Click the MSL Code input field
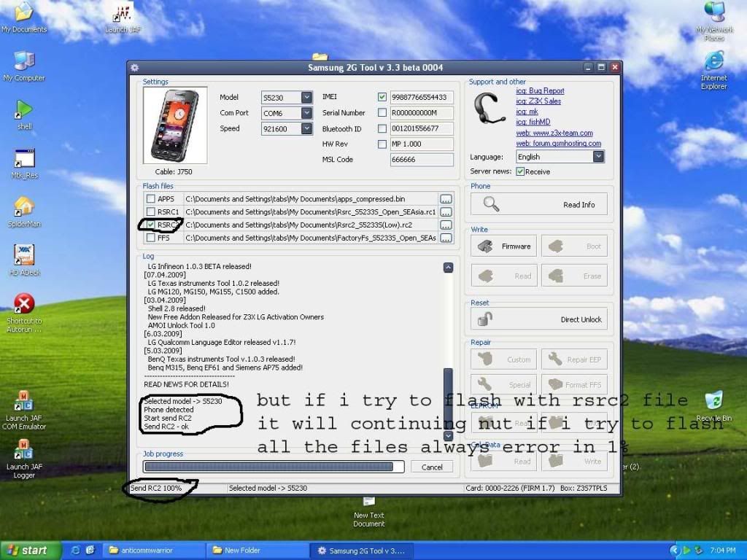Screen dimensions: 747x560 coord(422,160)
